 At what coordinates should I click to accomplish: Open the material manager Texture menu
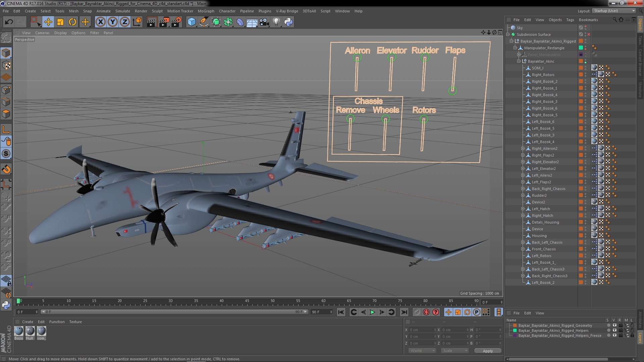[75, 322]
